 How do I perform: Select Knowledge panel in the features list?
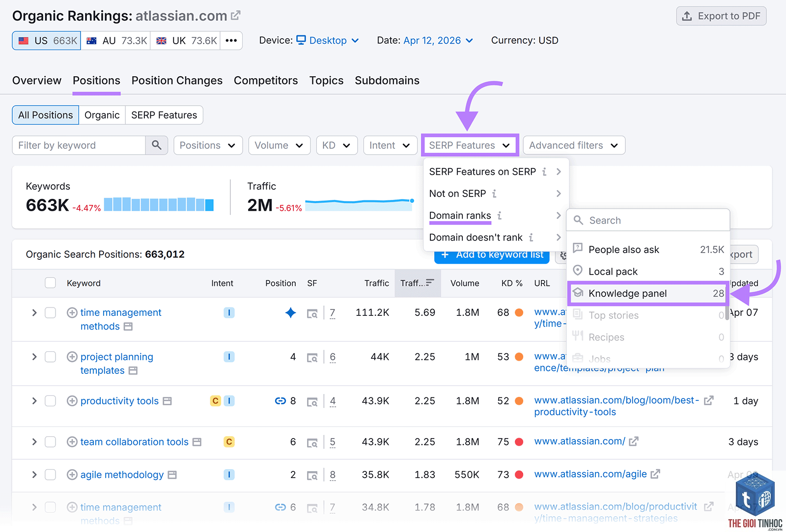(x=648, y=293)
